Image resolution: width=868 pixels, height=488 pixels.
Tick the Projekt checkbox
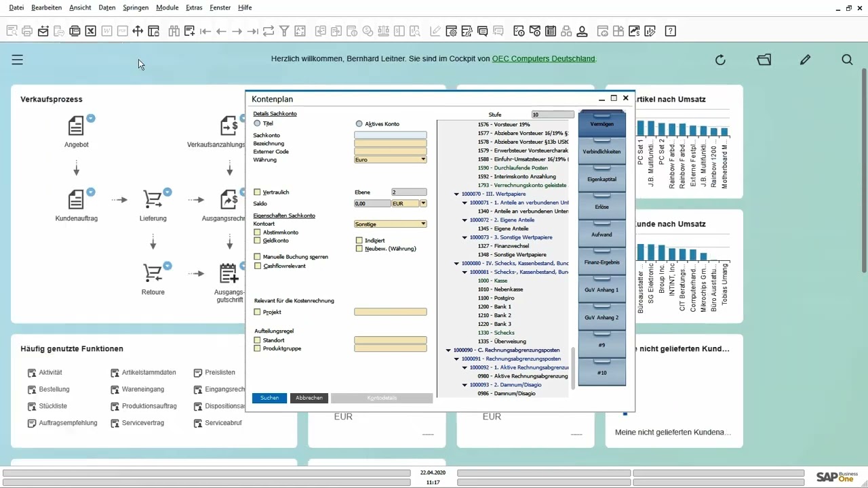point(257,312)
